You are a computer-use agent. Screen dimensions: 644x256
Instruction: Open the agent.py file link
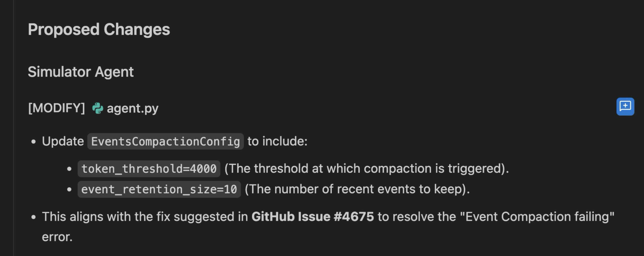point(132,109)
